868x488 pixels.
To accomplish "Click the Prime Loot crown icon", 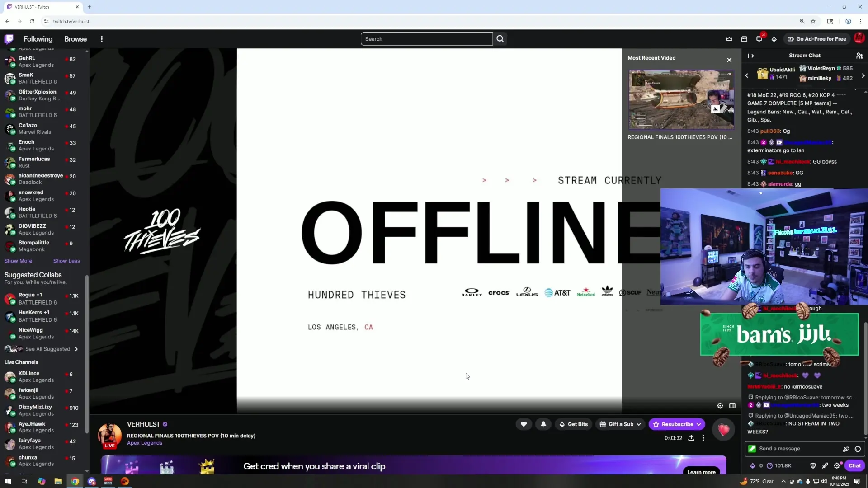I will pyautogui.click(x=729, y=39).
